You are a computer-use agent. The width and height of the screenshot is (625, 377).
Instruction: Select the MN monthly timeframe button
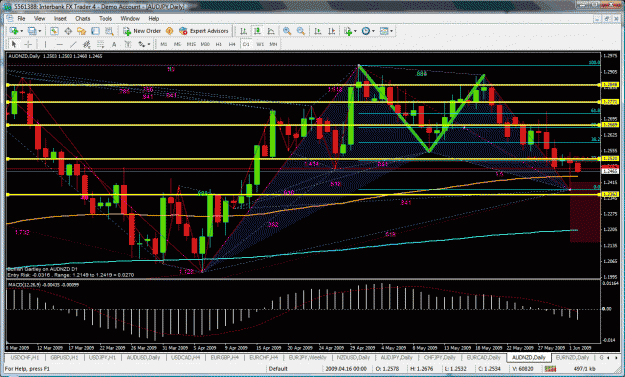273,44
